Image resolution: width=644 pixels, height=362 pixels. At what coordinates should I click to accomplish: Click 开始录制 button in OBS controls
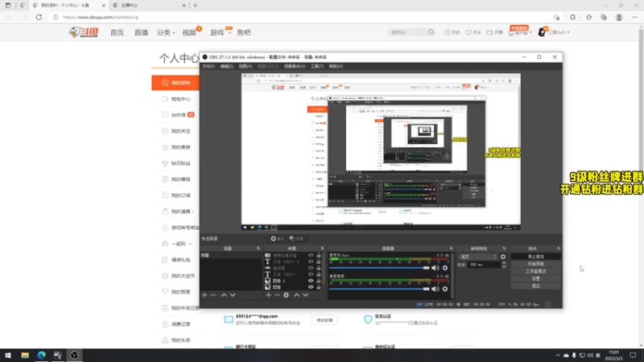(x=535, y=264)
